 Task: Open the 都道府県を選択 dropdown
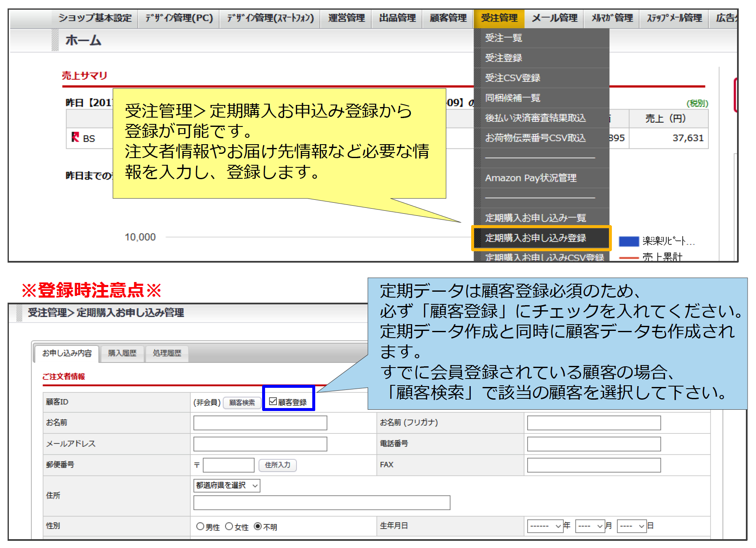pos(227,486)
